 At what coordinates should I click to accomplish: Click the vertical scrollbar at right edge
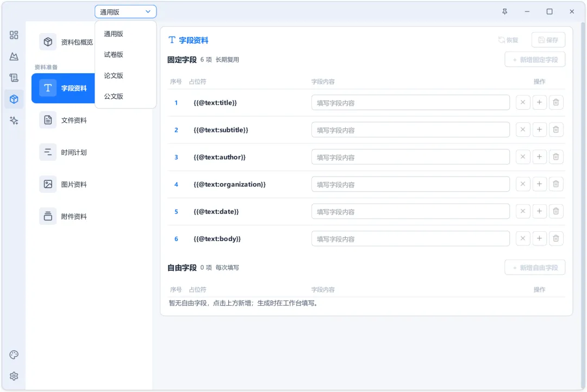click(583, 205)
